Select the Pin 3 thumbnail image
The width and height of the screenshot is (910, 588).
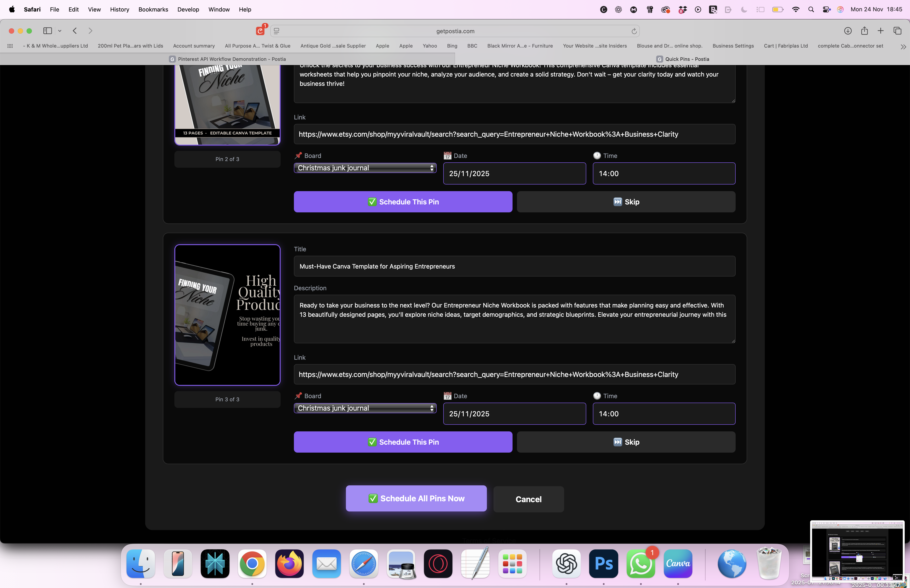tap(227, 315)
